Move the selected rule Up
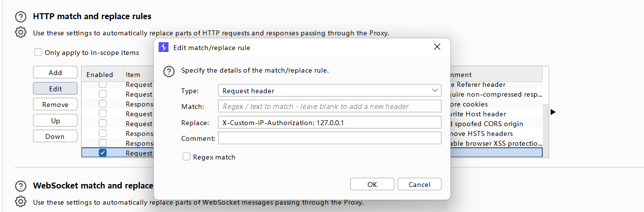 [56, 121]
